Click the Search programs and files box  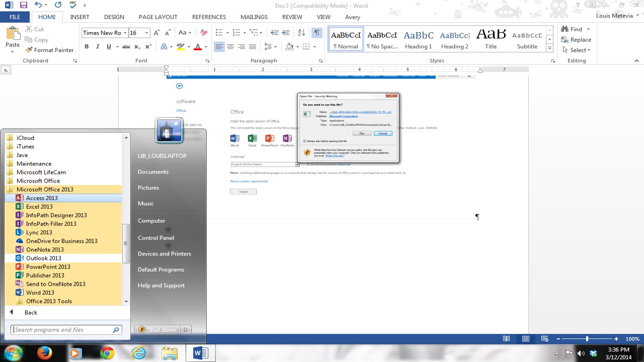66,330
